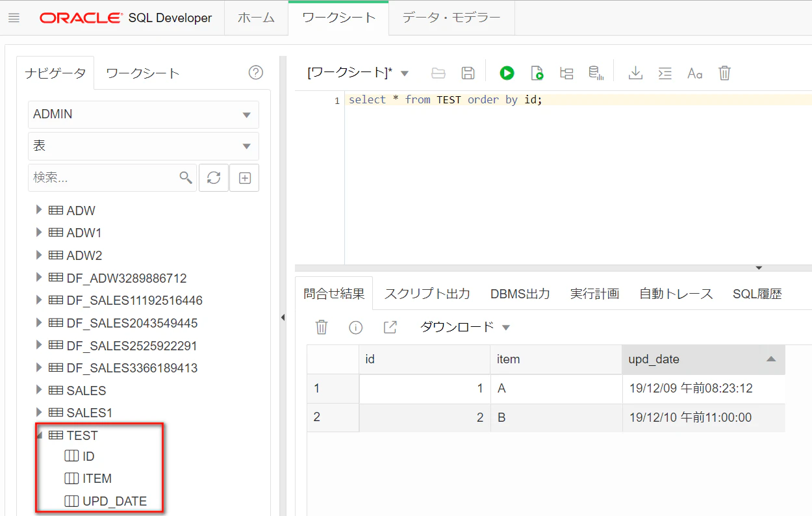Select the DF_SALES2525922291 table
This screenshot has width=812, height=516.
(x=132, y=346)
